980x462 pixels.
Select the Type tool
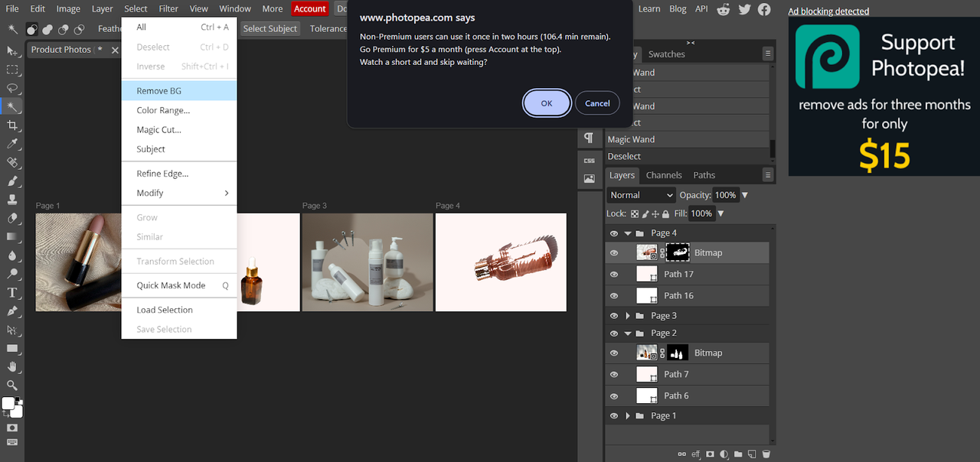pyautogui.click(x=12, y=292)
